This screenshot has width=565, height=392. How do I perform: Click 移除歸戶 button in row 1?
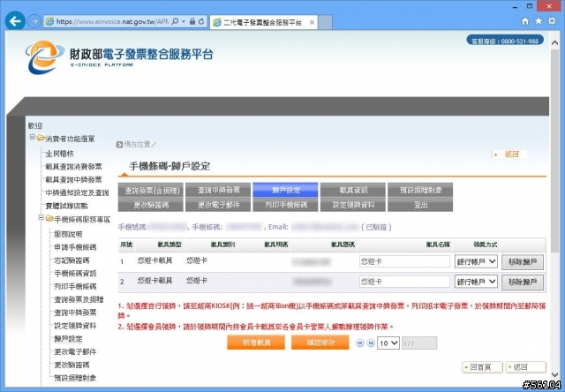(x=523, y=262)
